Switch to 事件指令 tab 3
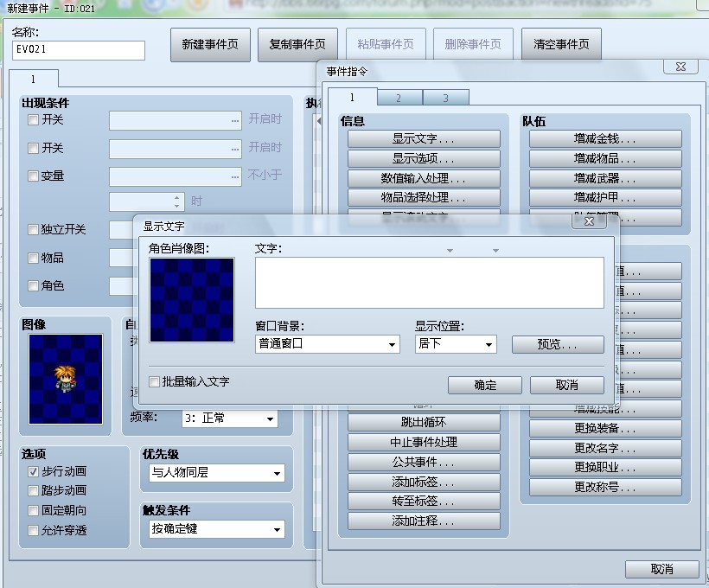Screen dimensions: 709x588 [446, 98]
